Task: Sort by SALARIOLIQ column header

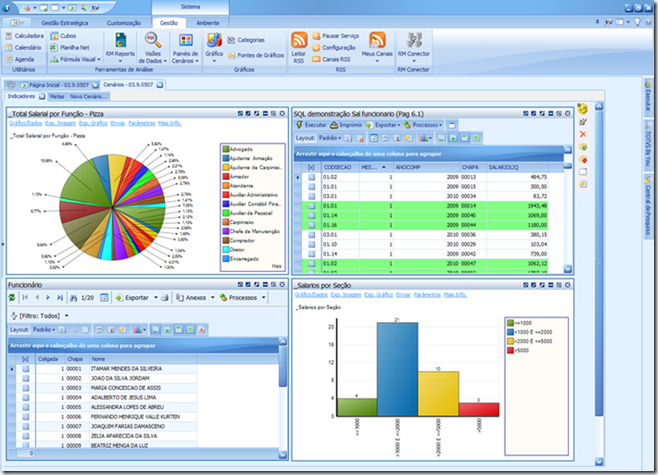Action: [x=517, y=167]
